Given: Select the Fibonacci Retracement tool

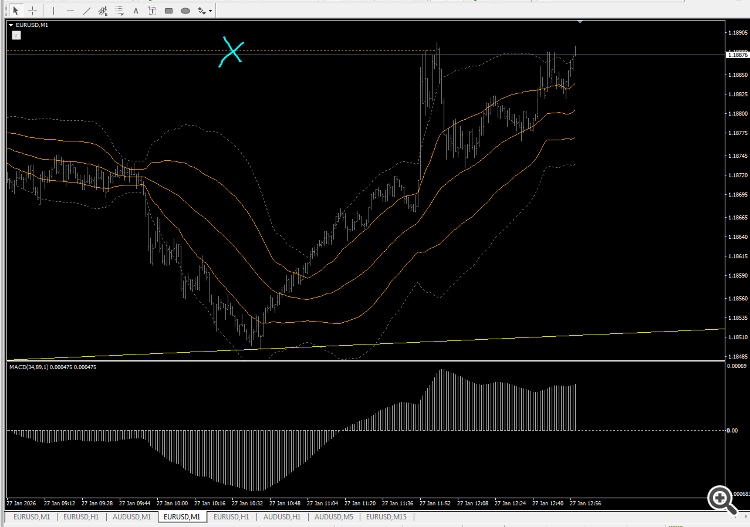Looking at the screenshot, I should (119, 11).
